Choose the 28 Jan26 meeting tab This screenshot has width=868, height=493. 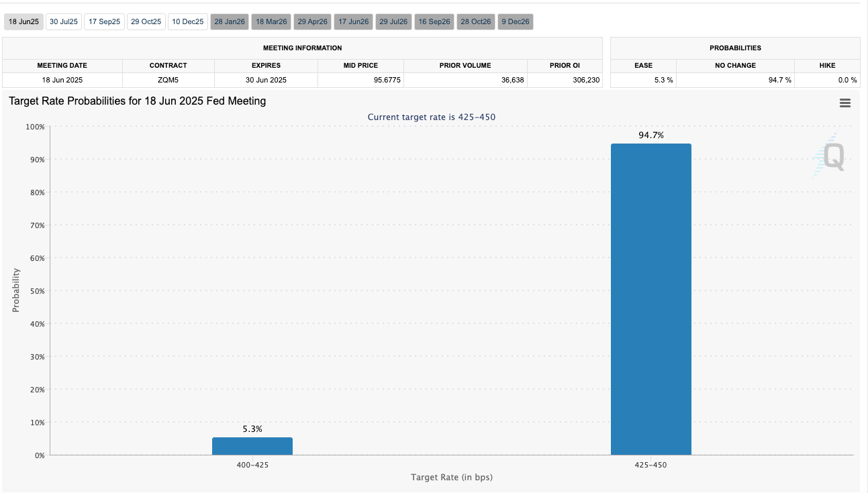click(x=230, y=22)
